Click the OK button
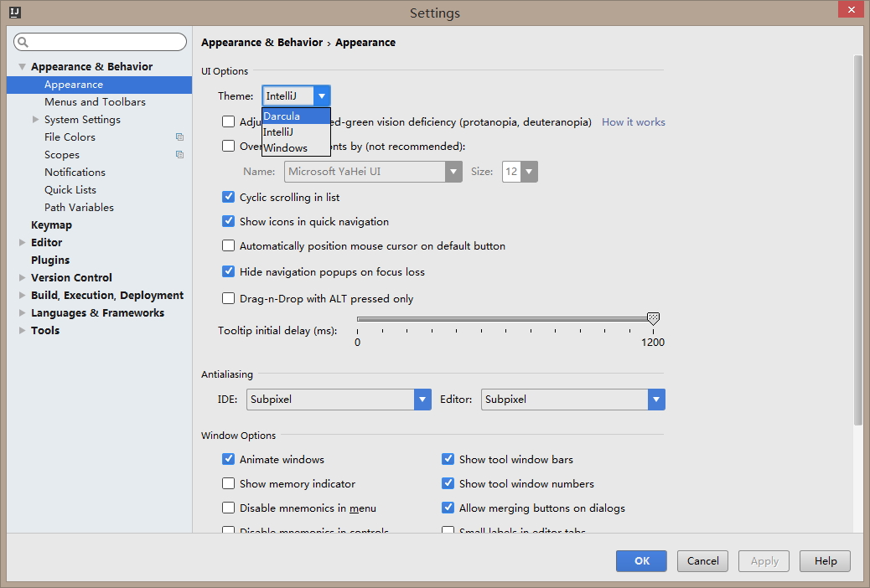The image size is (870, 588). [x=641, y=561]
